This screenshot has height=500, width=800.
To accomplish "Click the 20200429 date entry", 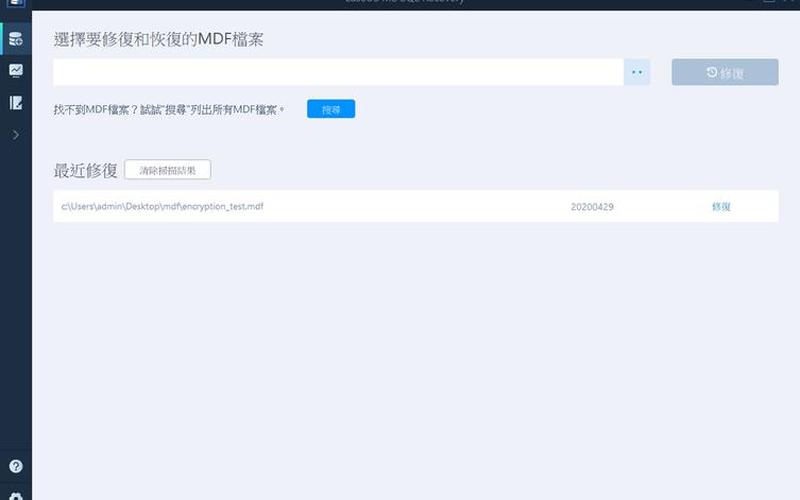I will 592,207.
